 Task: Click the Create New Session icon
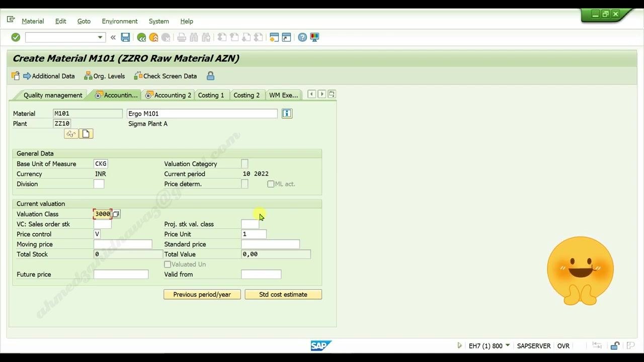[274, 37]
